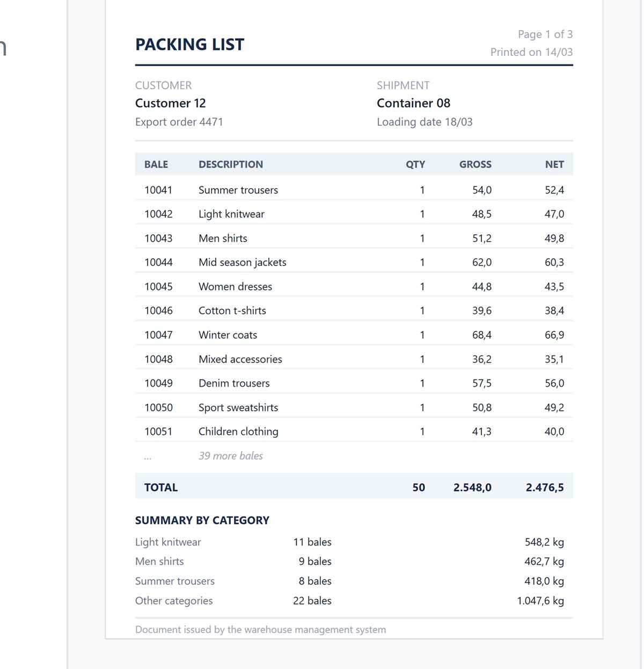Click the 'Cotton t-shirts' description
Screen dimensions: 644x669
pos(232,311)
